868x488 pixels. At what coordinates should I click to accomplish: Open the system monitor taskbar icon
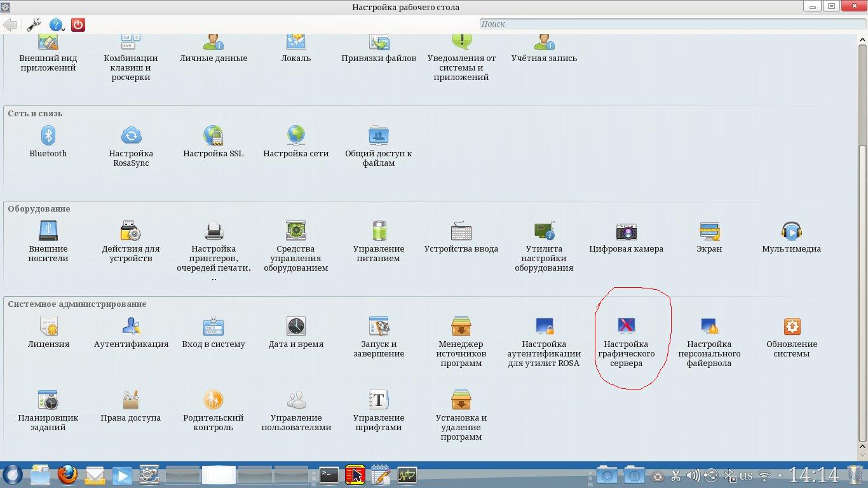click(x=407, y=475)
